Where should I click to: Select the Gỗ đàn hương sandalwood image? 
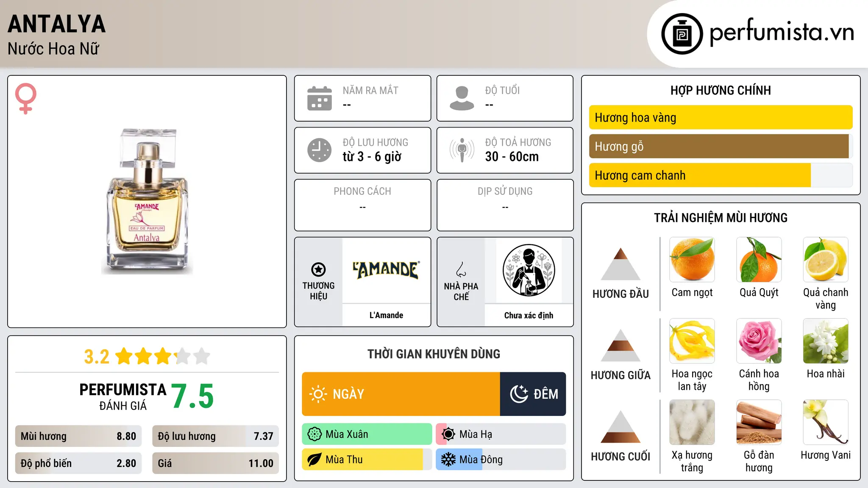click(x=759, y=422)
